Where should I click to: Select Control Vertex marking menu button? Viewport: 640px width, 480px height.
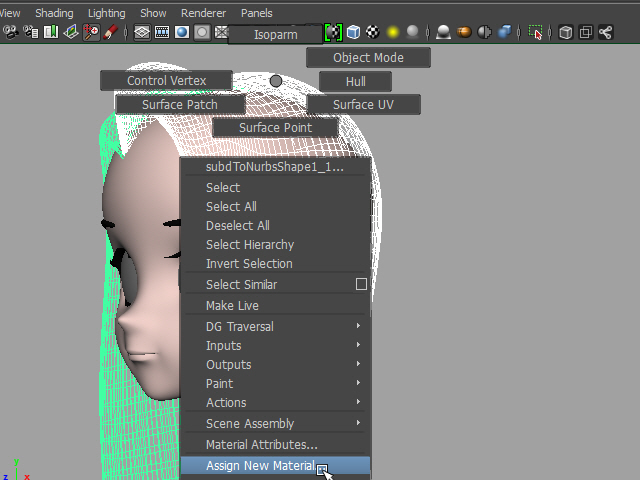point(166,80)
